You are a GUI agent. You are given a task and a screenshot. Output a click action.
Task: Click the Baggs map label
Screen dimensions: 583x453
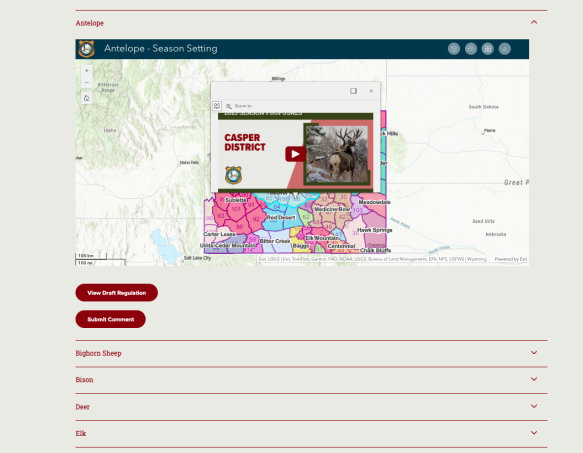301,246
